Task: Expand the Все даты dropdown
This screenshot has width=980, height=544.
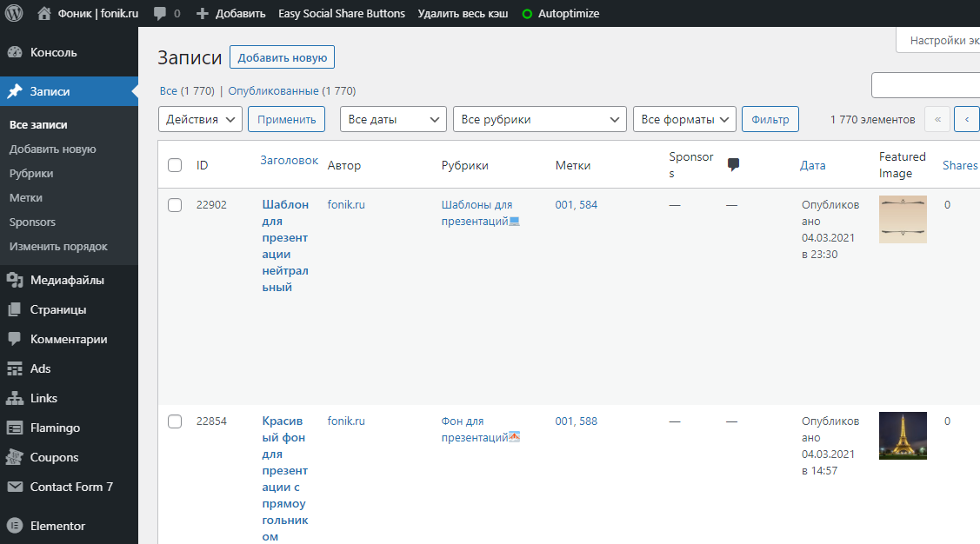Action: tap(393, 119)
